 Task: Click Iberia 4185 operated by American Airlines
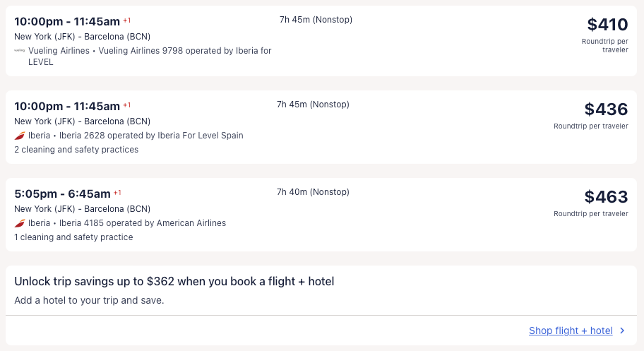pos(143,223)
